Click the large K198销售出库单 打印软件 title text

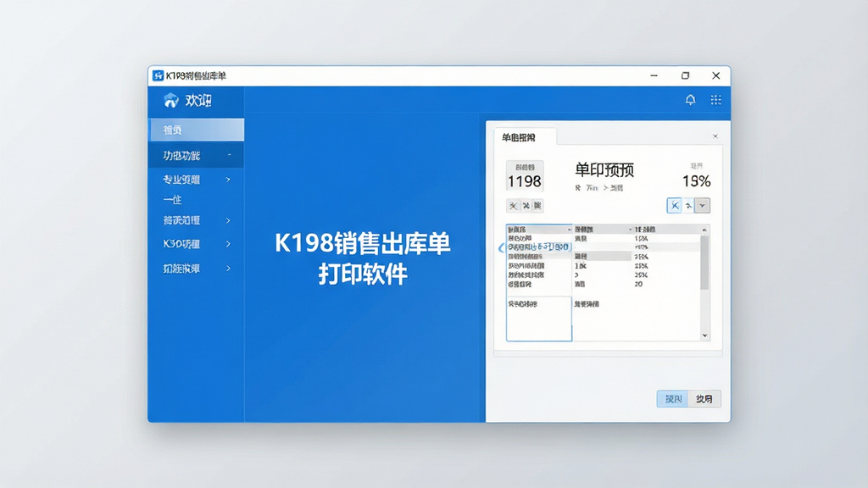click(363, 259)
